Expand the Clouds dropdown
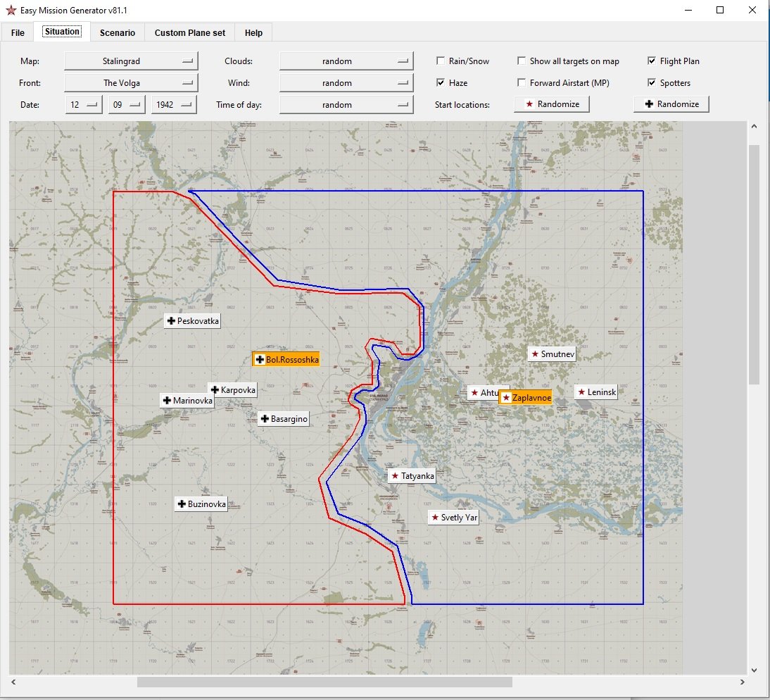The height and width of the screenshot is (700, 770). [x=346, y=61]
